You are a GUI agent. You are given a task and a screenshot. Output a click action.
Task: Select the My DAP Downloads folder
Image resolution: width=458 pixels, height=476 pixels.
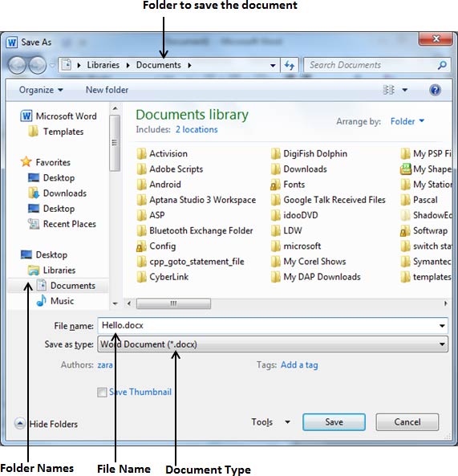[x=316, y=277]
